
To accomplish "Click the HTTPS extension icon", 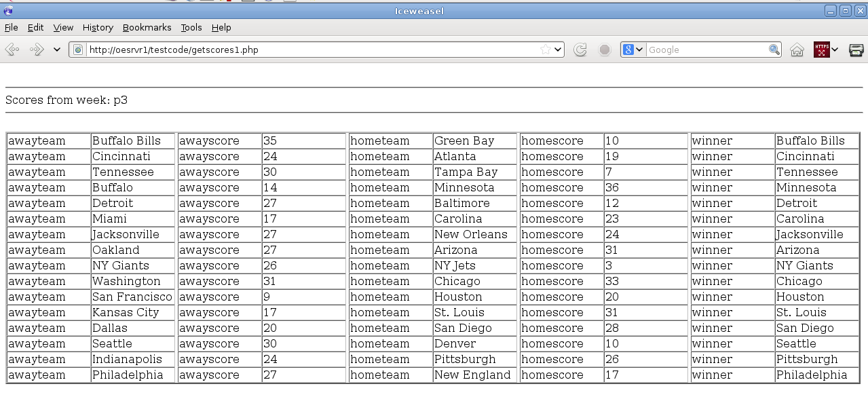I will tap(822, 50).
